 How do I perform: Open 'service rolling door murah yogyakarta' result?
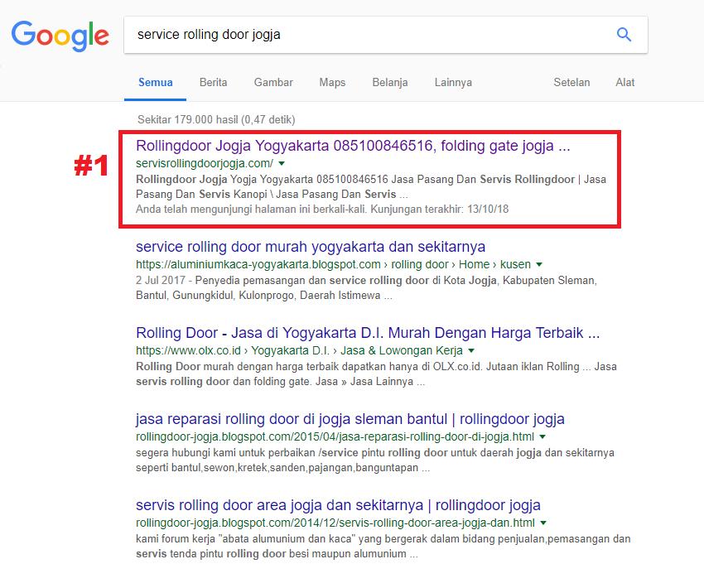click(x=311, y=247)
